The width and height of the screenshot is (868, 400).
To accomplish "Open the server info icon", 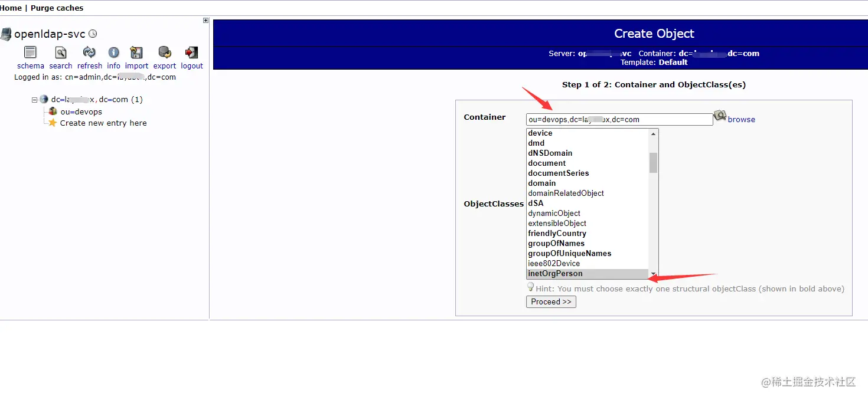I will pos(114,53).
